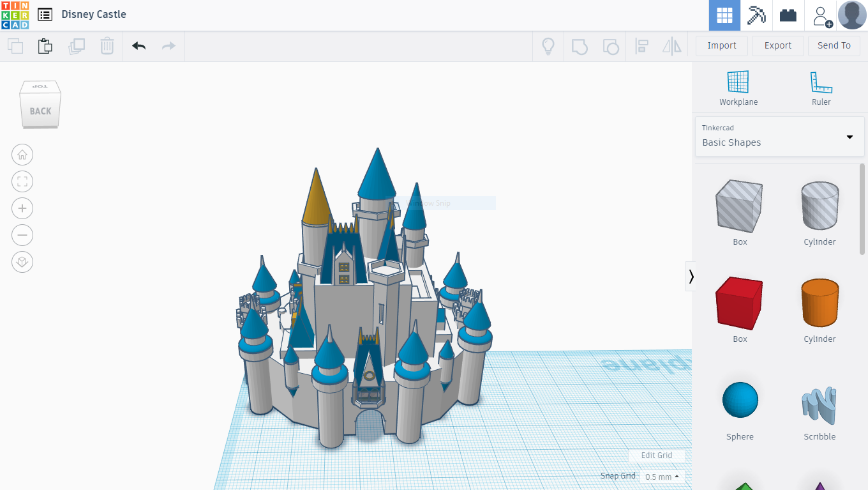Viewport: 868px width, 490px height.
Task: Select the Ruler tool
Action: click(x=821, y=88)
